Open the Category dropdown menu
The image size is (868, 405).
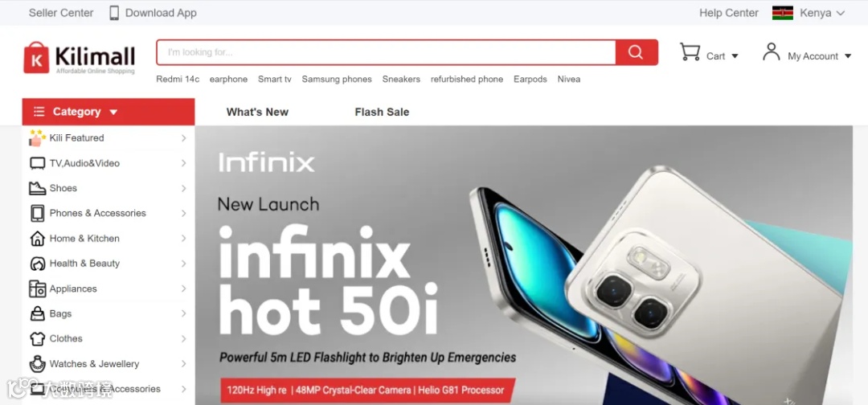pos(108,112)
